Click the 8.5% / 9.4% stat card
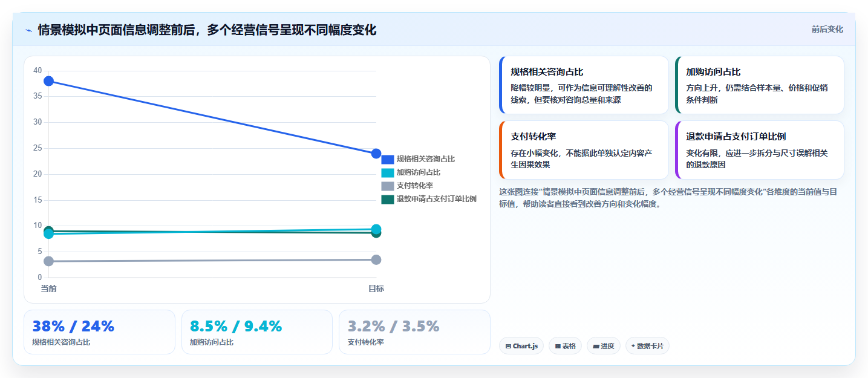This screenshot has width=868, height=378. 257,332
